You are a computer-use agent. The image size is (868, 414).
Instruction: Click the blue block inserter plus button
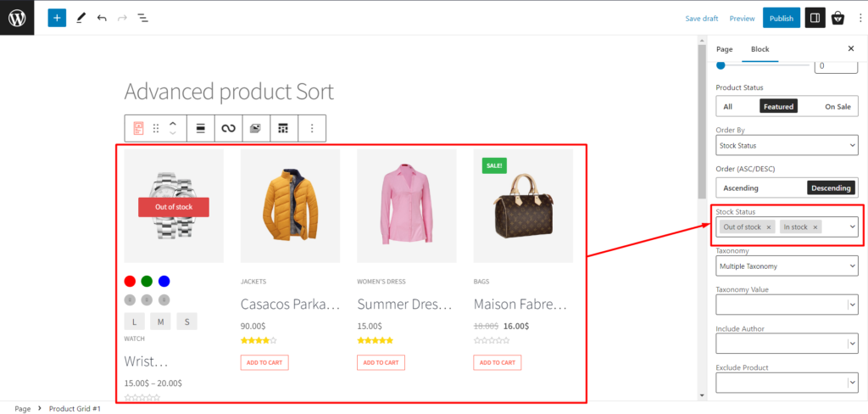pos(57,18)
